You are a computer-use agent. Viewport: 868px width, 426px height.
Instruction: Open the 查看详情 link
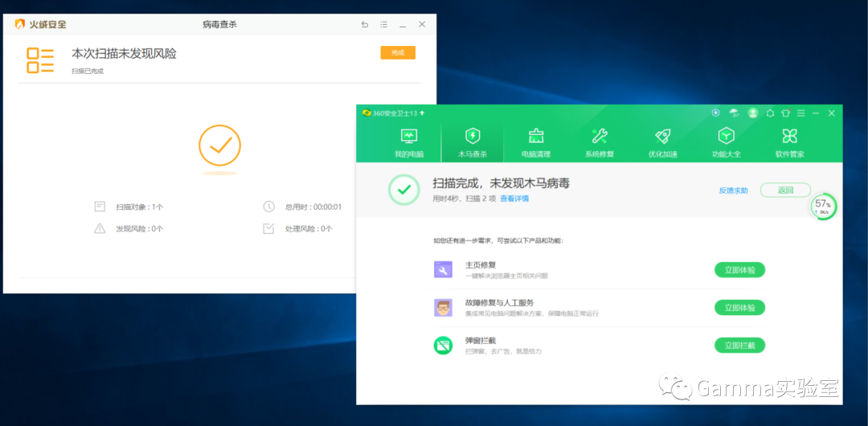[x=514, y=199]
